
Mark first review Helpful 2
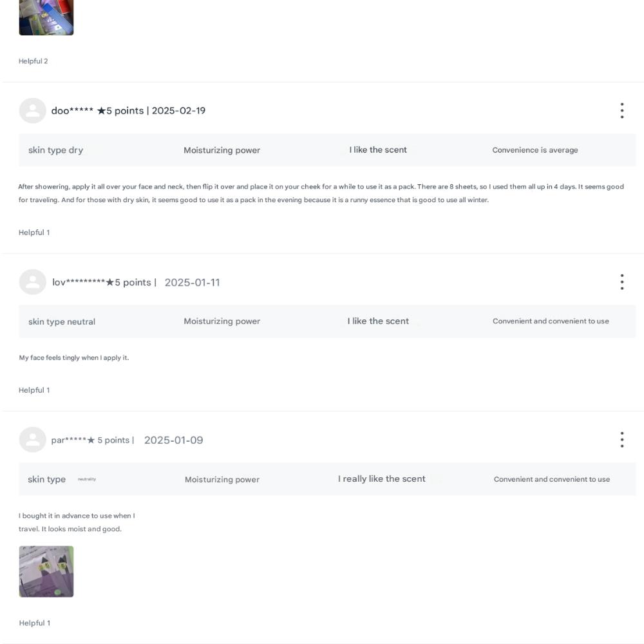click(x=33, y=61)
